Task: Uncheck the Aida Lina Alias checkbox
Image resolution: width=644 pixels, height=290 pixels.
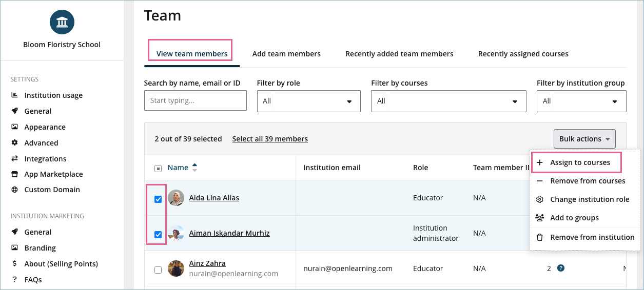Action: click(x=158, y=199)
